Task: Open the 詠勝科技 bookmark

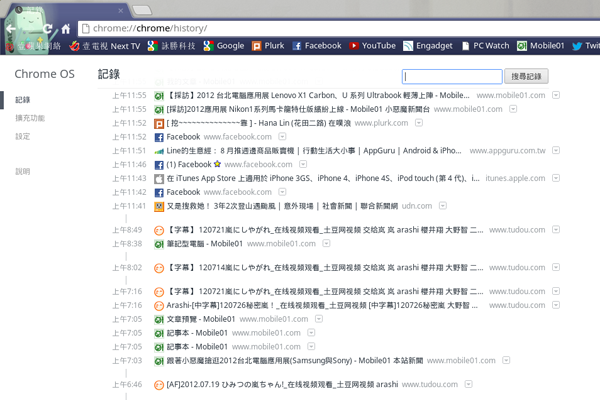Action: click(x=172, y=46)
